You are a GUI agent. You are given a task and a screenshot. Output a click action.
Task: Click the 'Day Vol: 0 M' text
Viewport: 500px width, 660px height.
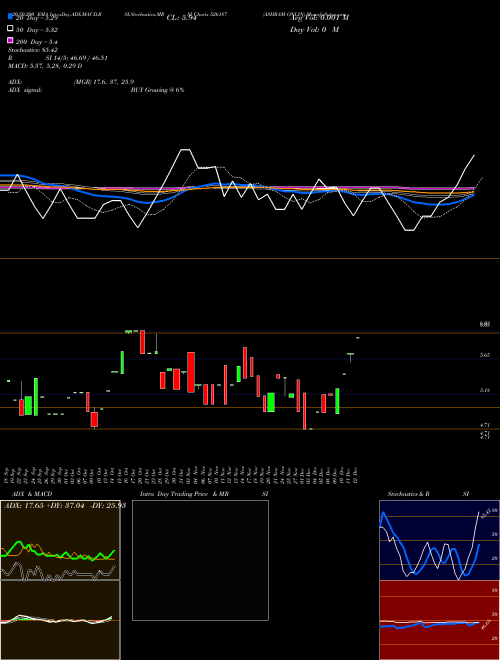pyautogui.click(x=314, y=30)
